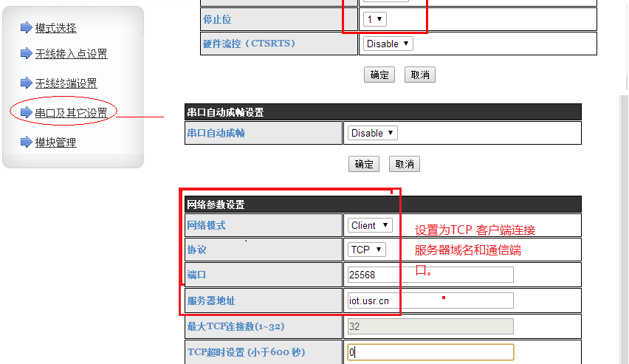Focus the TCP超时设置 input field
Viewport: 629px width, 364px height.
tap(430, 352)
